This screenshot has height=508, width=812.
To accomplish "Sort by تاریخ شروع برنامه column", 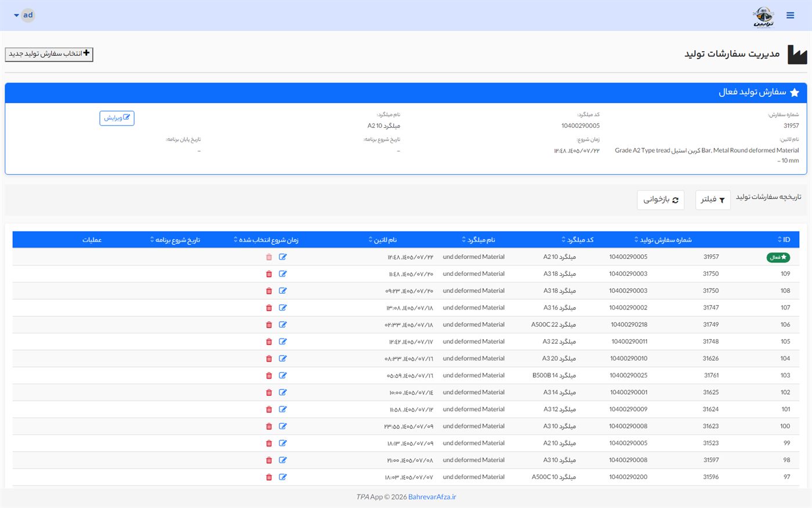I will click(x=175, y=240).
